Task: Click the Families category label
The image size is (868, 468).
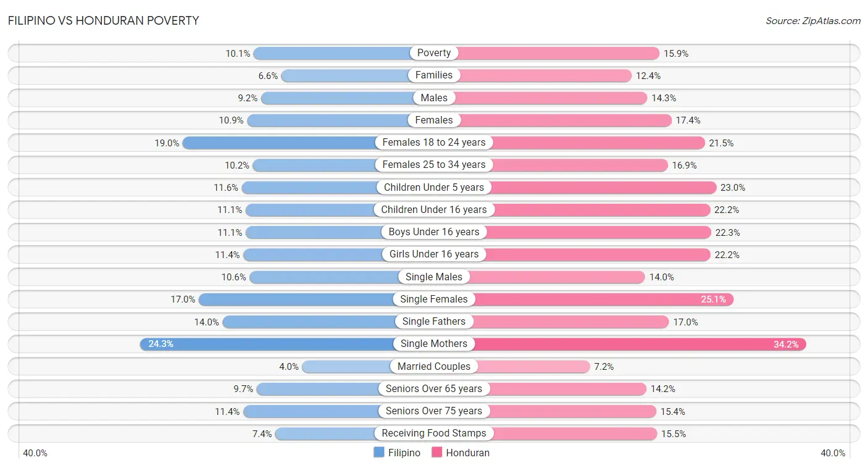Action: coord(434,75)
